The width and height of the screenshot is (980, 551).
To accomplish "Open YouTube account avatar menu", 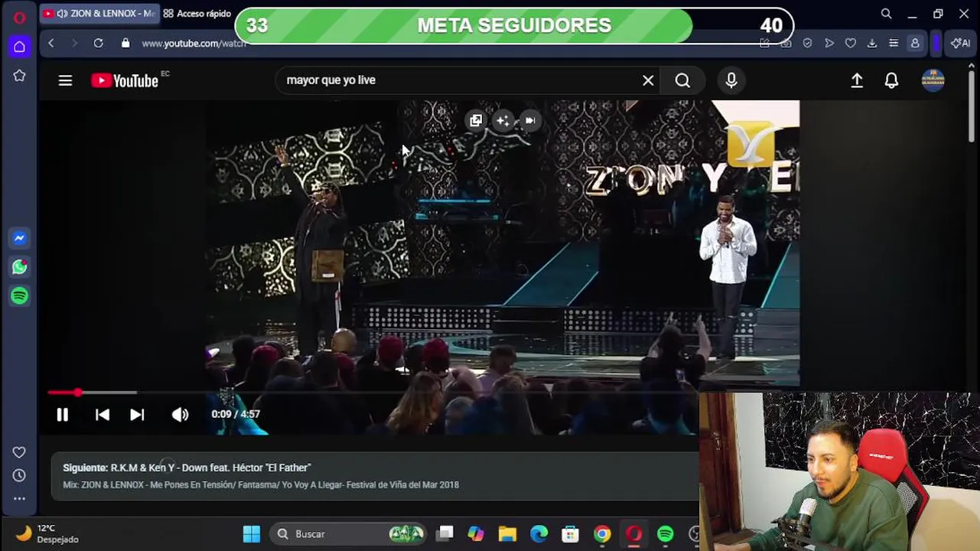I will click(933, 80).
